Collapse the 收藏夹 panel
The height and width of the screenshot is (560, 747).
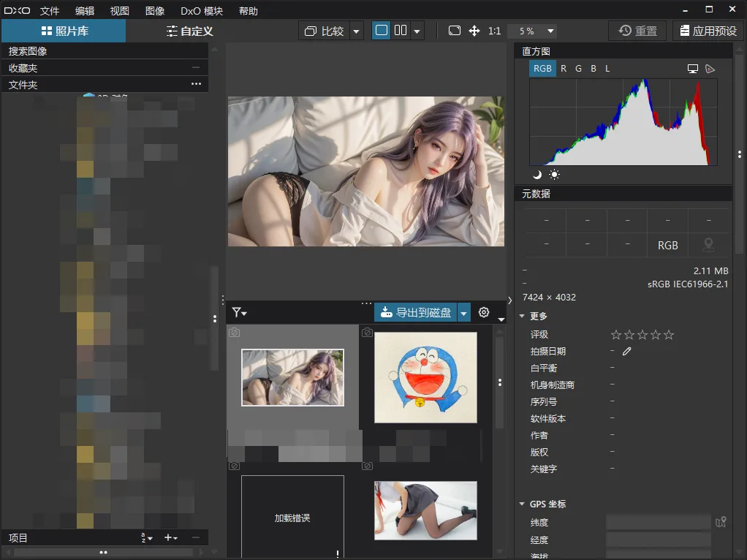[196, 68]
